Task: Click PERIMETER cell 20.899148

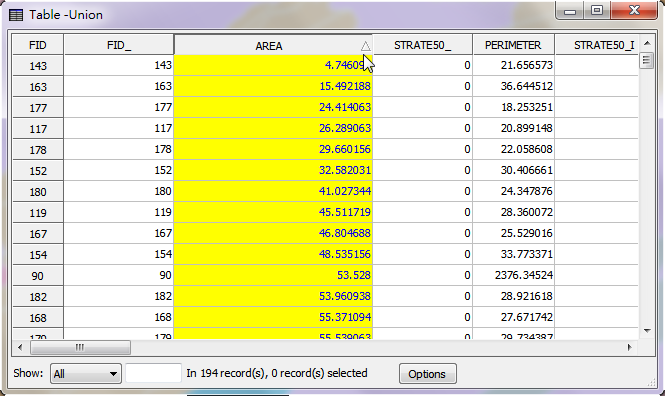Action: coord(514,128)
